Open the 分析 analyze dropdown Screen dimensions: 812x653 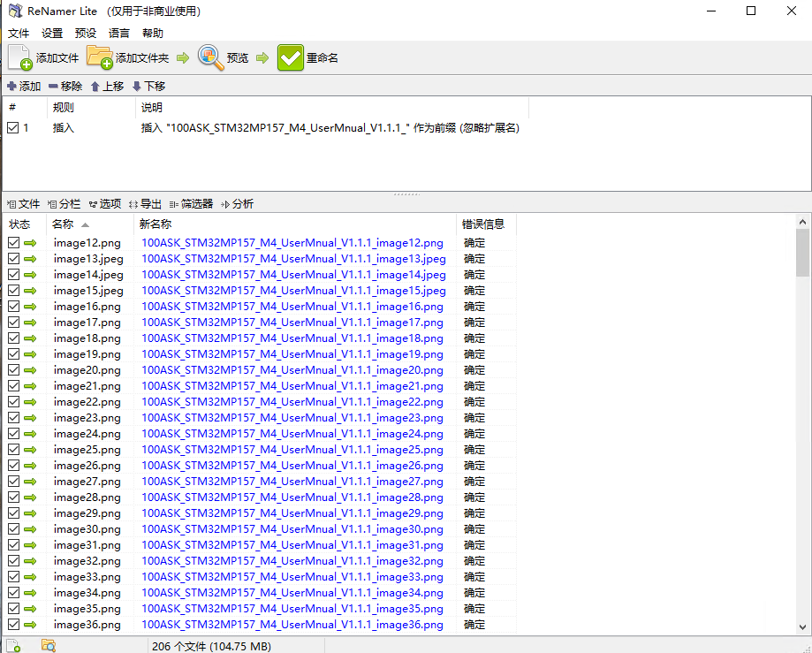pyautogui.click(x=237, y=204)
